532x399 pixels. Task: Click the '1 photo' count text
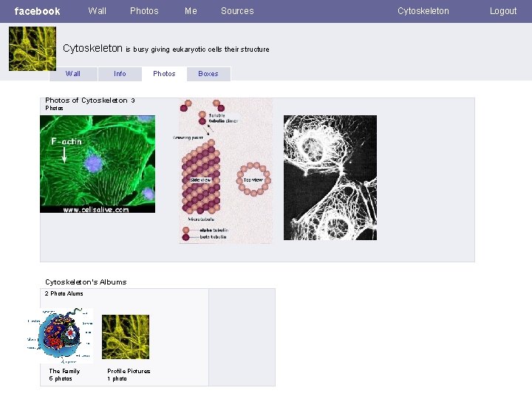point(117,378)
